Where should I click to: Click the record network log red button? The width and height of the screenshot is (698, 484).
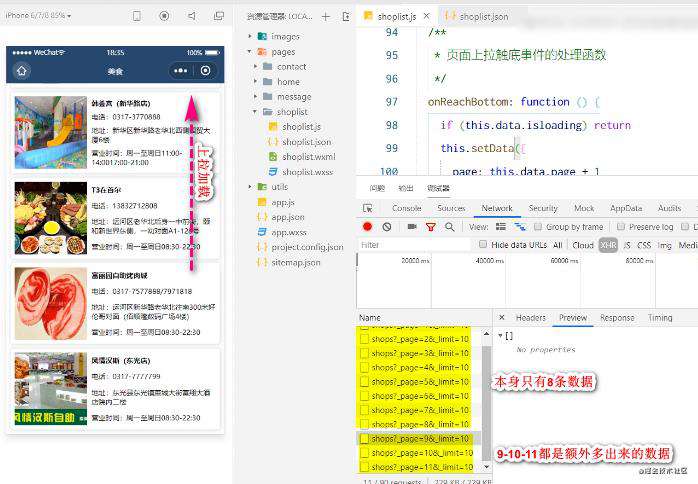367,227
